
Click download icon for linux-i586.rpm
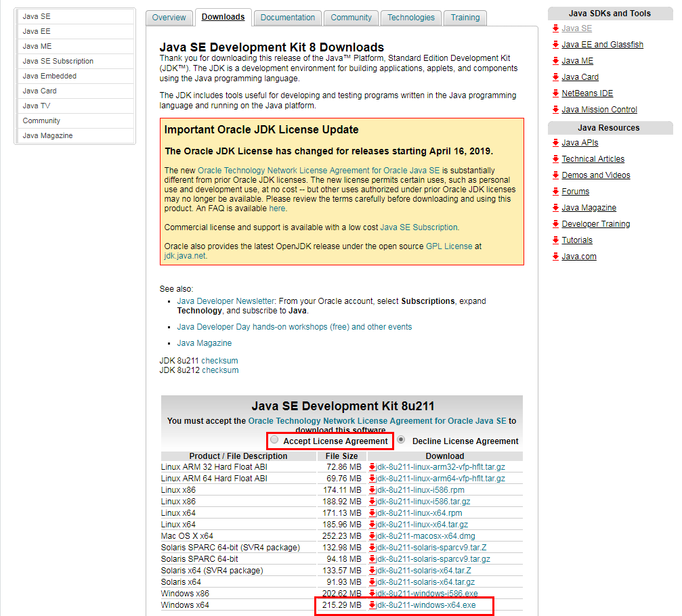tap(372, 490)
